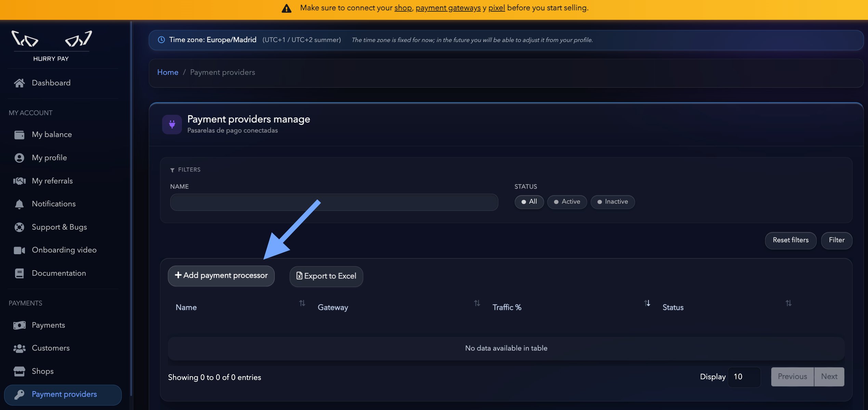Click the Next pagination button
This screenshot has width=868, height=410.
(x=829, y=377)
